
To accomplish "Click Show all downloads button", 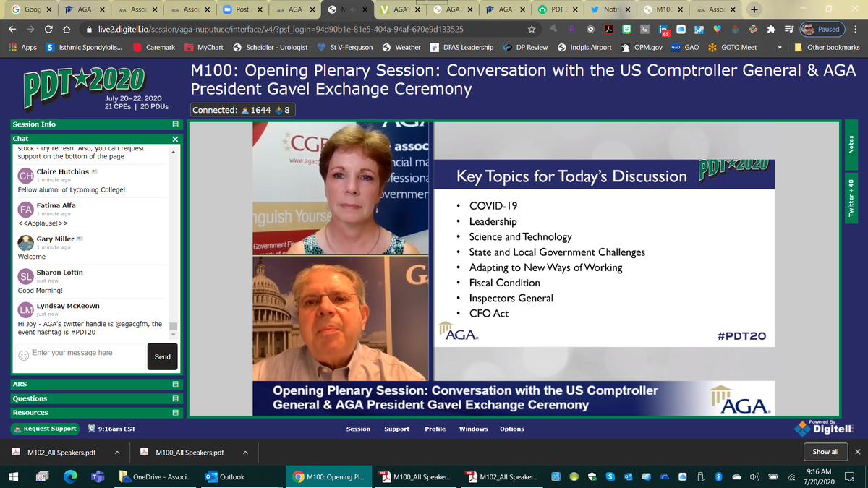I will pos(825,452).
